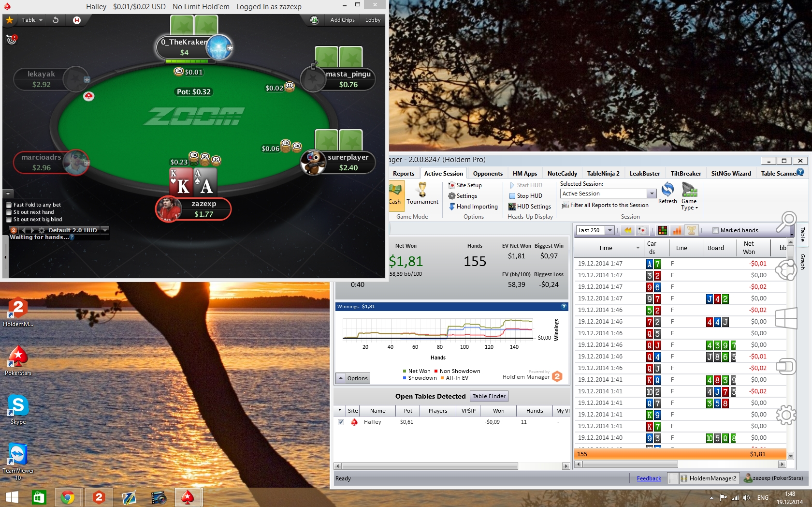The image size is (812, 507).
Task: Click the Windows Start button
Action: (x=12, y=497)
